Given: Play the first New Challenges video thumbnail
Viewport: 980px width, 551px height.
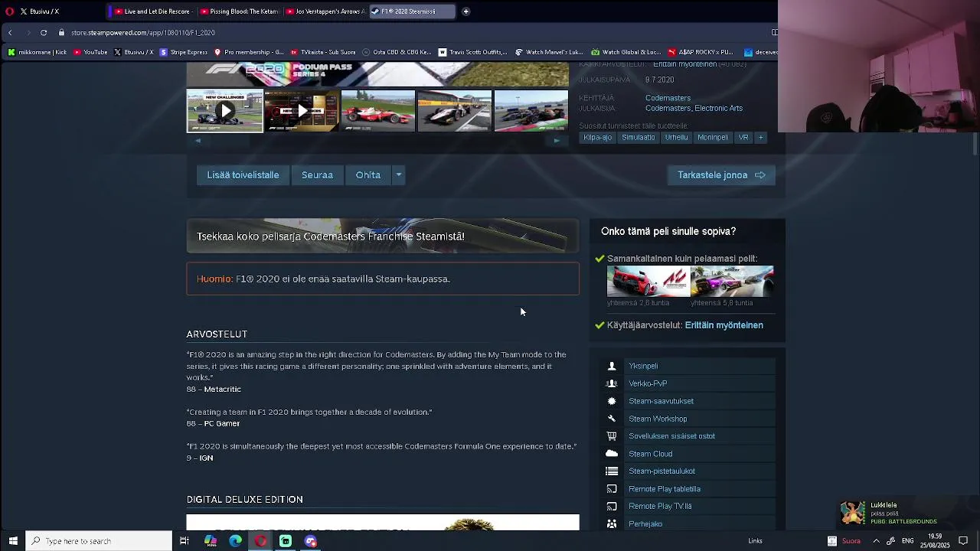Looking at the screenshot, I should [225, 111].
